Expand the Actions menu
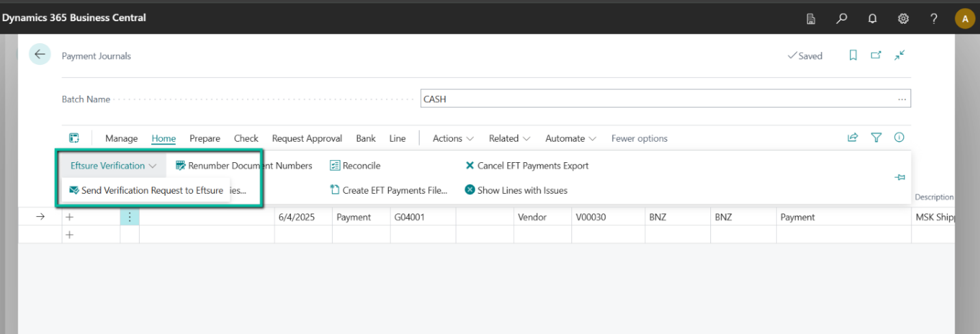Image resolution: width=980 pixels, height=334 pixels. [453, 138]
